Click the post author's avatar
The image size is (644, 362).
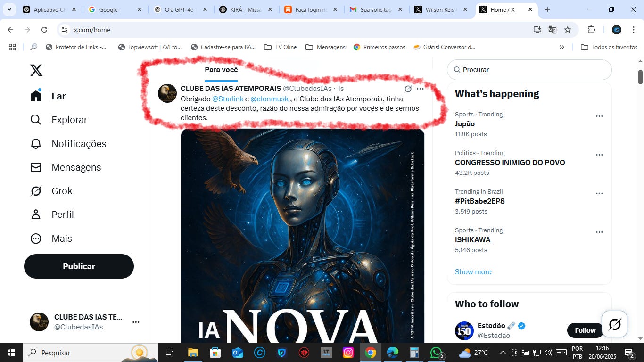click(167, 93)
